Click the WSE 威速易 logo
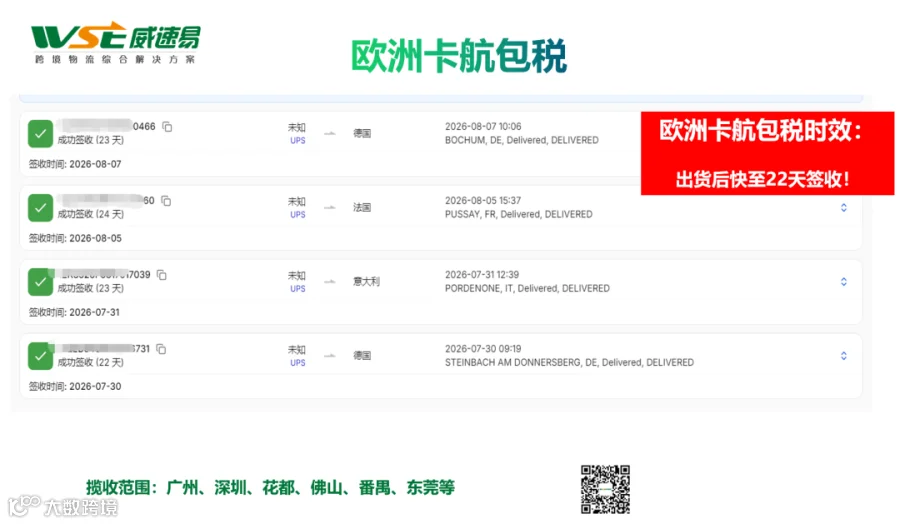 click(x=115, y=42)
